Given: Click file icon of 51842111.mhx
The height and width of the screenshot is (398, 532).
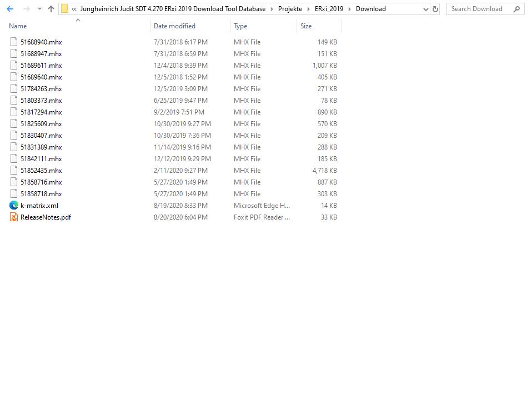Looking at the screenshot, I should 13,158.
